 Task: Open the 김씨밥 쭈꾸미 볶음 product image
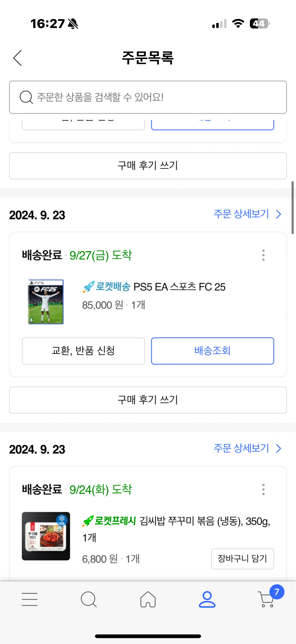(46, 536)
